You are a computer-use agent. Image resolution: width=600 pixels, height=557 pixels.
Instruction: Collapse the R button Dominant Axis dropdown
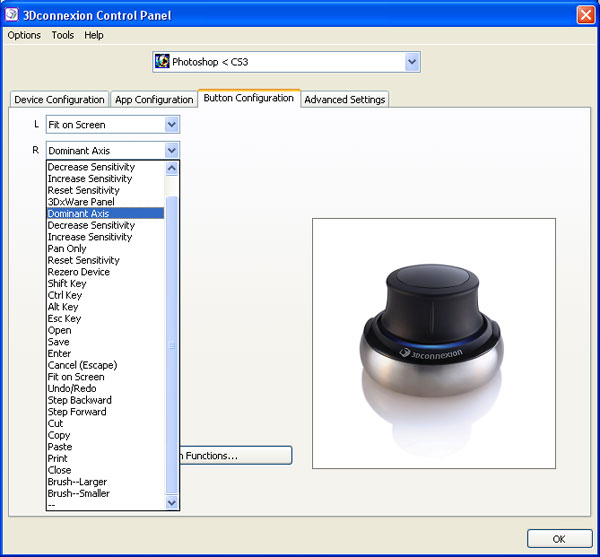[171, 150]
